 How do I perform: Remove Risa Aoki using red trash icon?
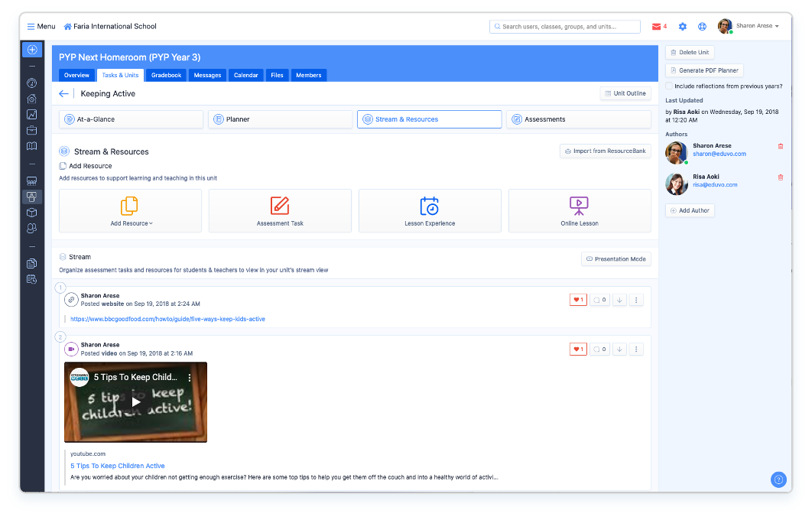coord(780,177)
